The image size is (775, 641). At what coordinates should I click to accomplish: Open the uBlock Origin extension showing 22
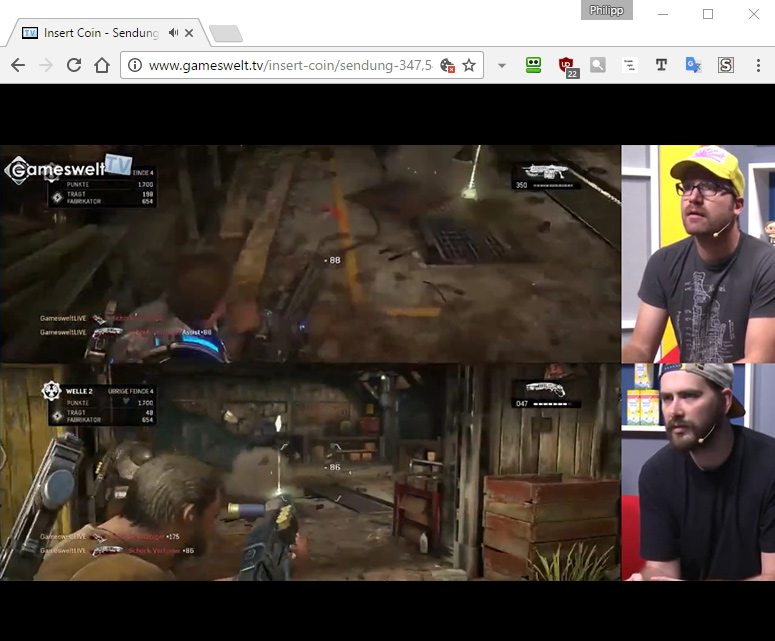567,67
